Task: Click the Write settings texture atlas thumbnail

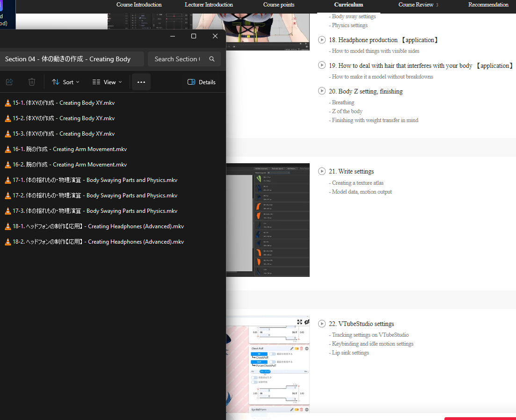Action: point(268,220)
